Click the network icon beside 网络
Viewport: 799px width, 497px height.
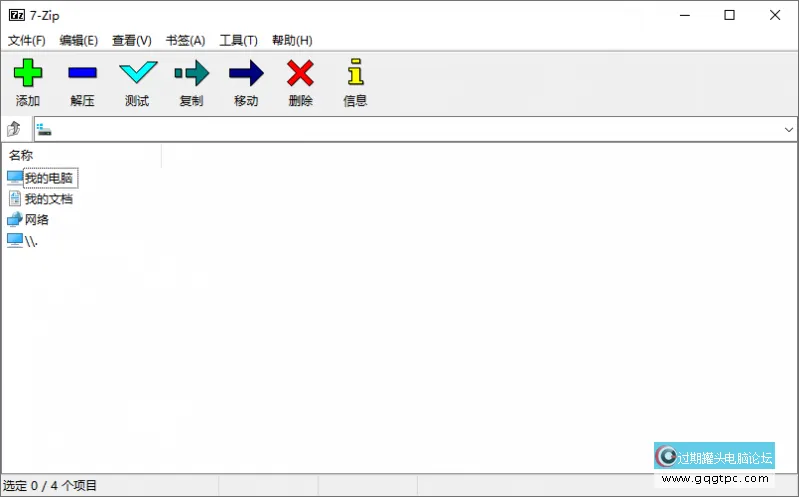15,220
